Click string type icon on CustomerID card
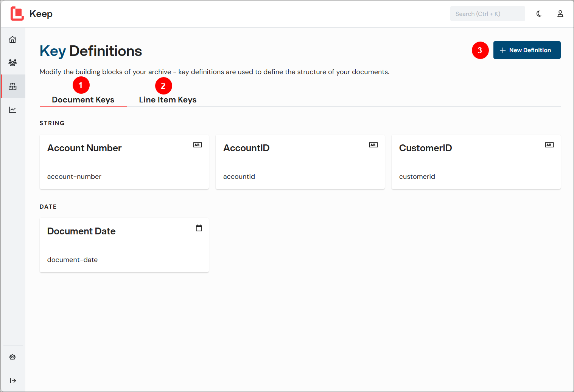This screenshot has width=574, height=392. pyautogui.click(x=549, y=145)
